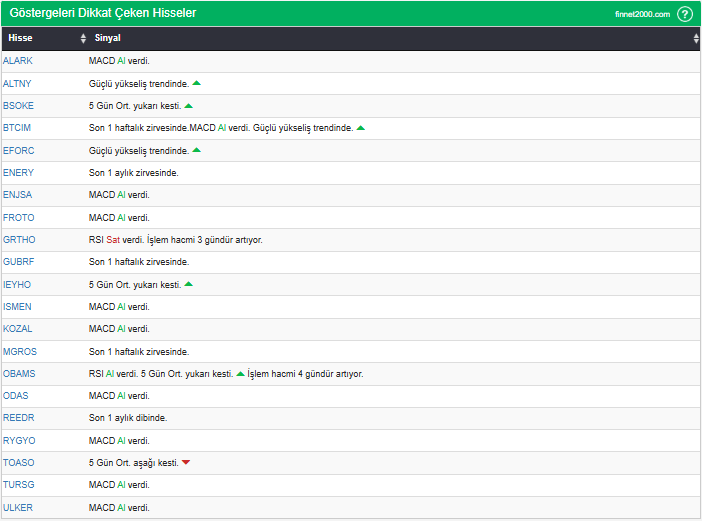This screenshot has width=702, height=521.
Task: Open REEDR stock link
Action: 18,418
